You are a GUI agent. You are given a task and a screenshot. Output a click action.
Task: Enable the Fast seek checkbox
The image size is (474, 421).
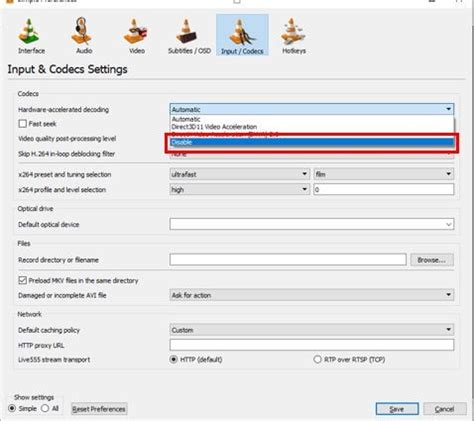point(23,124)
